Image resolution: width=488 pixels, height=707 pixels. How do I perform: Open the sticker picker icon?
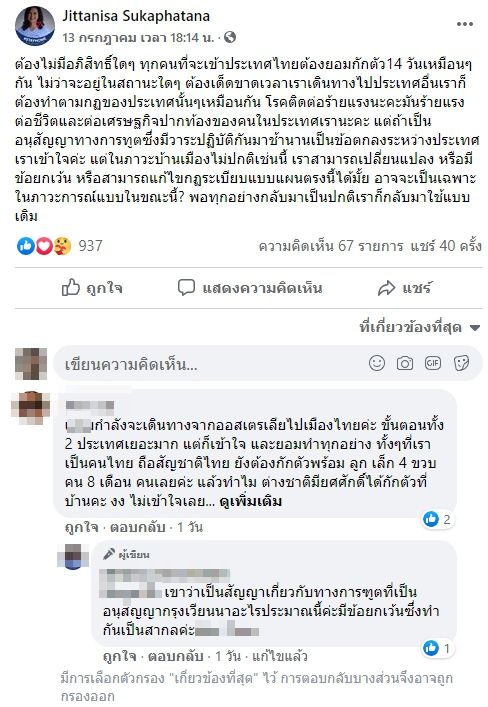[461, 363]
